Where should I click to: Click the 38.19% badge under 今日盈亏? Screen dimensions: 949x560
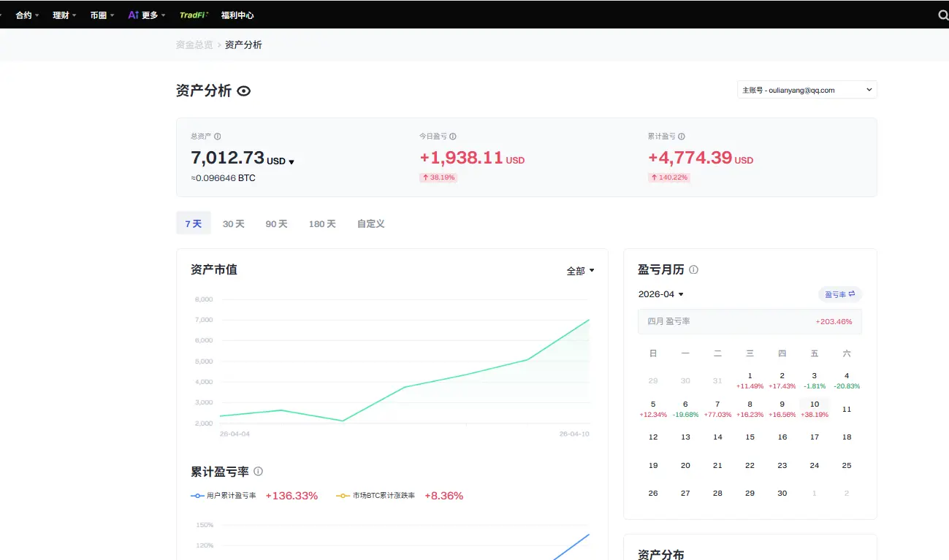(x=438, y=177)
